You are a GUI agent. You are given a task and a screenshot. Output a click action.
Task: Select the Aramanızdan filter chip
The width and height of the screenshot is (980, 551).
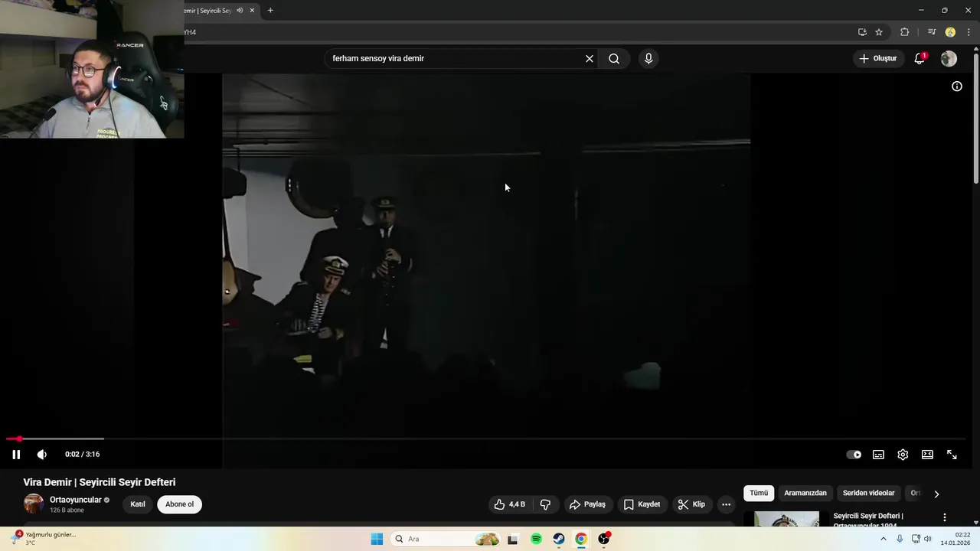(805, 494)
